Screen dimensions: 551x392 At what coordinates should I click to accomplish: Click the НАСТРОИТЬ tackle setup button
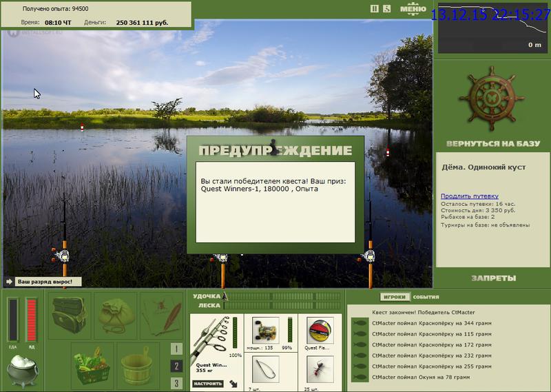point(207,384)
